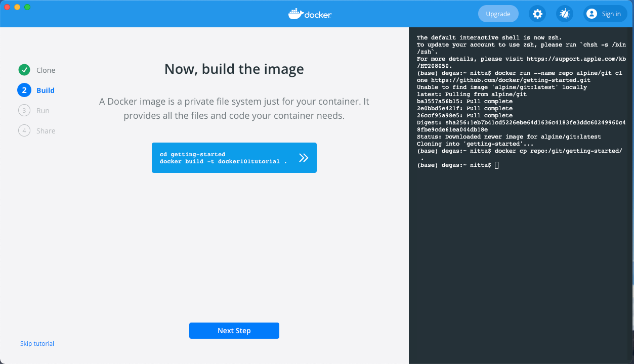Click the getting-started.git URL line in terminal
The width and height of the screenshot is (634, 364).
(503, 80)
